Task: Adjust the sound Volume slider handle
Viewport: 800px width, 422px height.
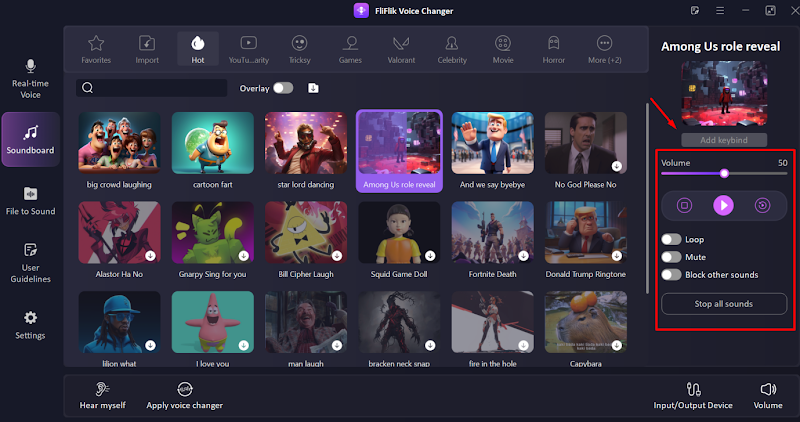Action: tap(724, 173)
